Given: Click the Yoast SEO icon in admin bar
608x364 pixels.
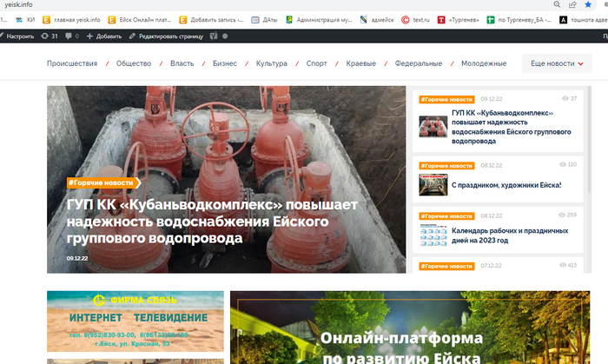Looking at the screenshot, I should tap(214, 36).
